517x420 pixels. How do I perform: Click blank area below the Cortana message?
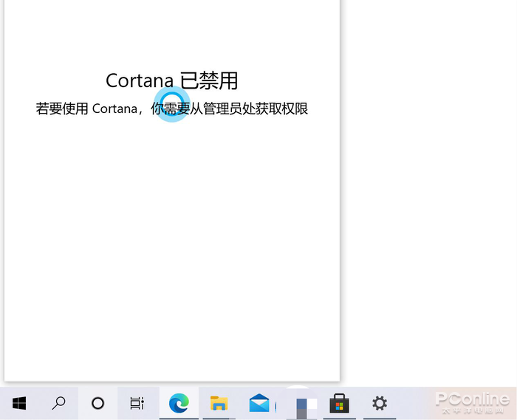tap(171, 244)
